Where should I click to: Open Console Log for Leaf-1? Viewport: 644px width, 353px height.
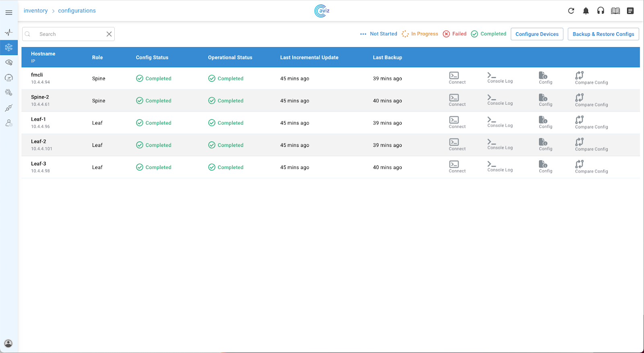500,122
